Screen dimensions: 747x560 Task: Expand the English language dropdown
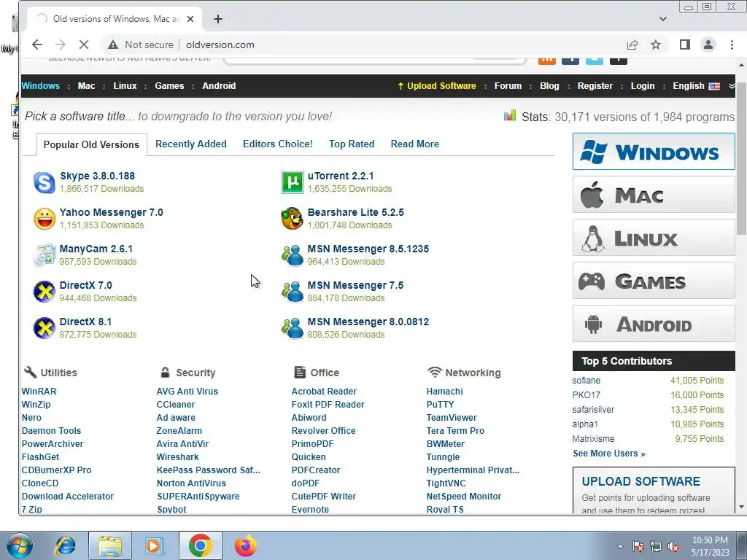pyautogui.click(x=732, y=86)
